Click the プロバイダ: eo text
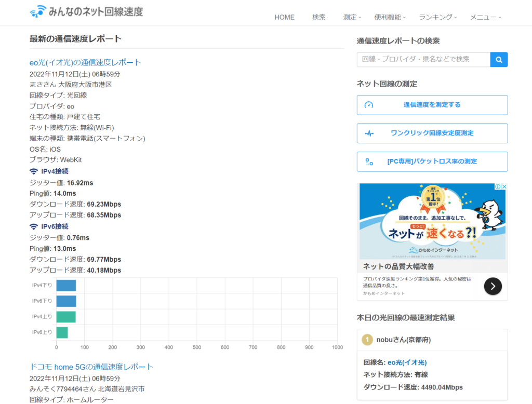 coord(52,106)
